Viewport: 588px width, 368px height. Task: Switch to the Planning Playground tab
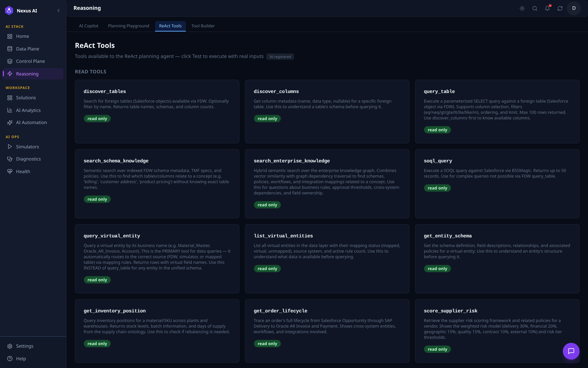[x=129, y=26]
